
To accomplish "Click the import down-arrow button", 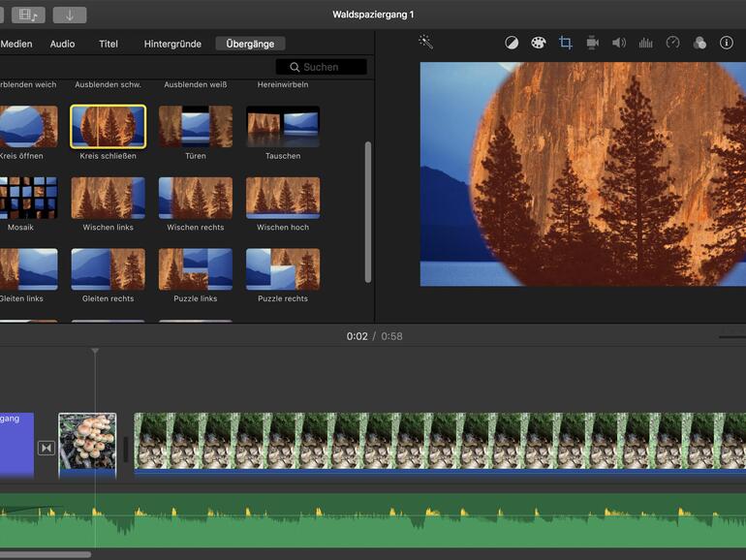I will coord(70,16).
